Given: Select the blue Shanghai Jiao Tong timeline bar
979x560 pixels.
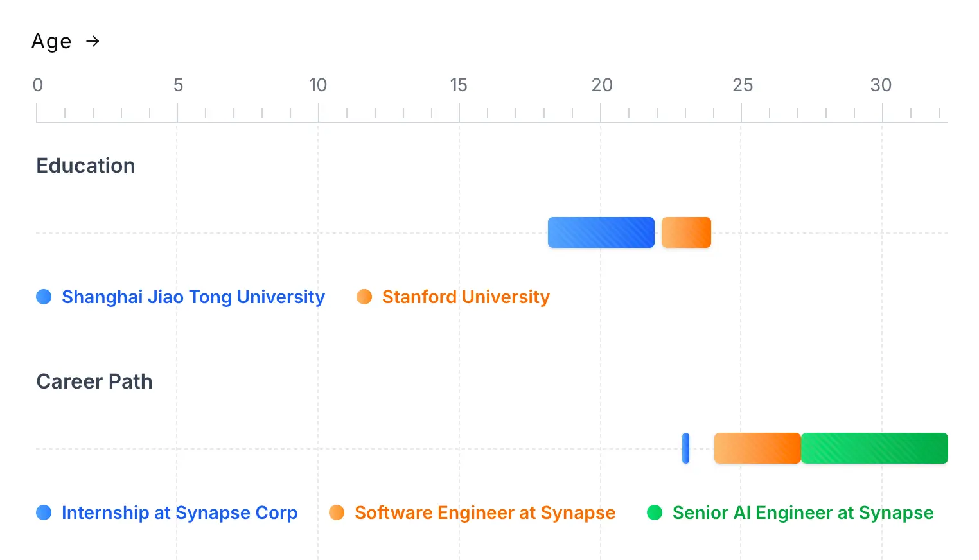Looking at the screenshot, I should pos(601,232).
